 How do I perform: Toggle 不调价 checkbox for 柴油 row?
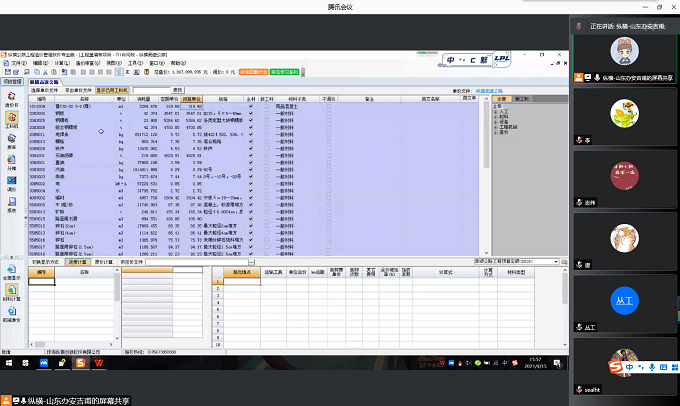[328, 177]
